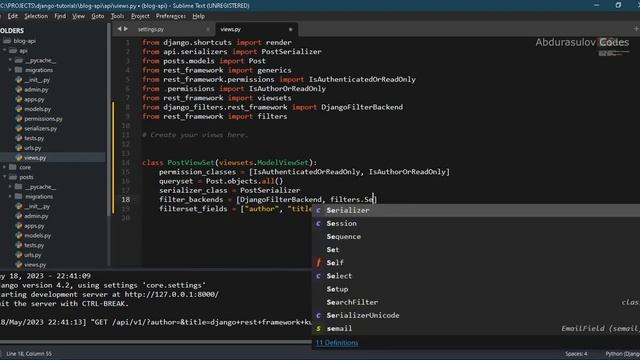640x360 pixels.
Task: Open tests.py in the posts folder
Action: (x=34, y=245)
